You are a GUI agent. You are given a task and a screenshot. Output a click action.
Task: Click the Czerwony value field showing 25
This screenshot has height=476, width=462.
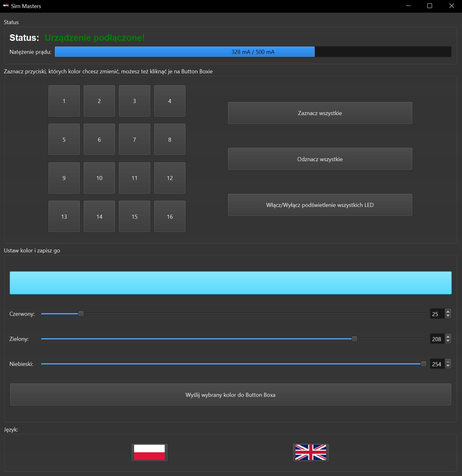coord(437,314)
